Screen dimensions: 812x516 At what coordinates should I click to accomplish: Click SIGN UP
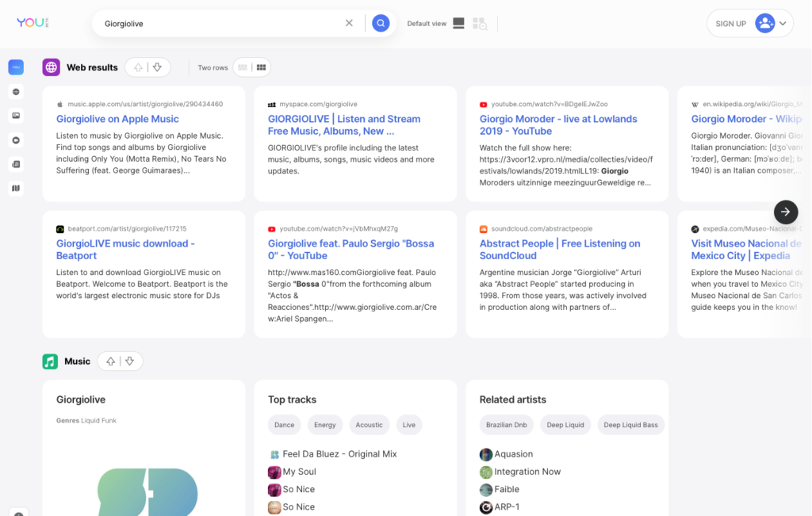pos(730,24)
